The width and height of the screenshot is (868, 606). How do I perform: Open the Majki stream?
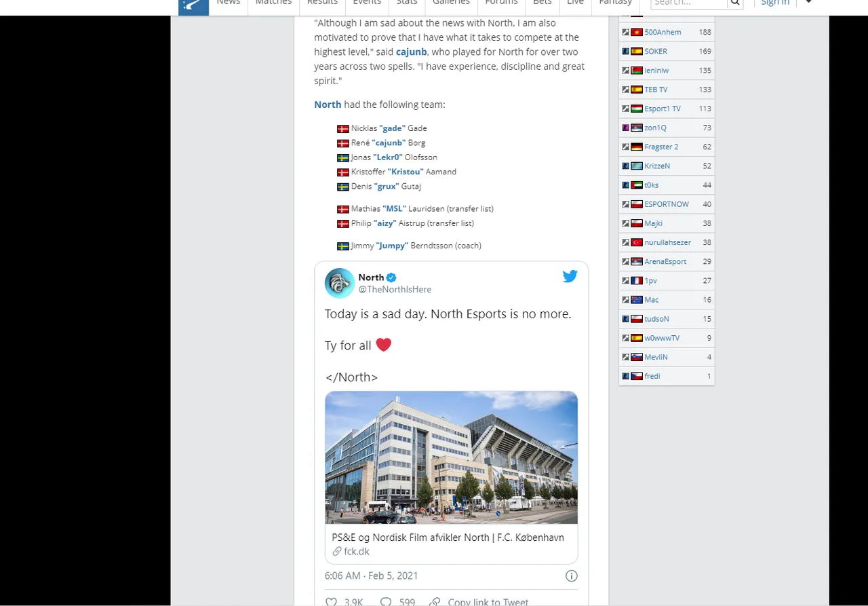pos(653,223)
